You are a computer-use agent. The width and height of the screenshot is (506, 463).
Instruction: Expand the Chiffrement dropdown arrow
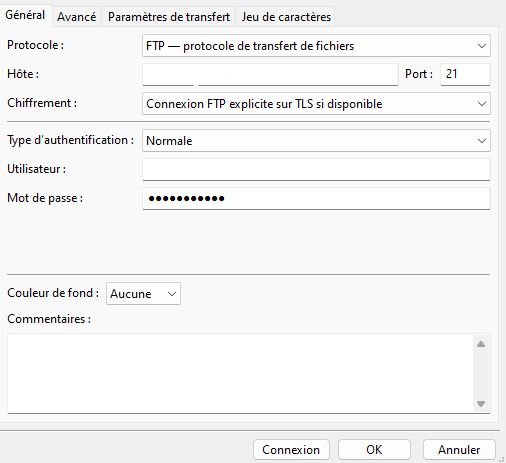pyautogui.click(x=481, y=104)
